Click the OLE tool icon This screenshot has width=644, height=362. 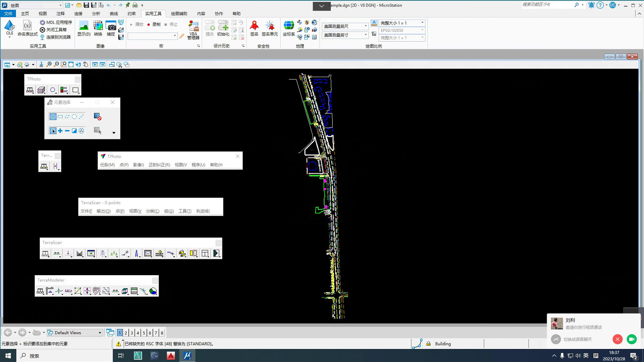pyautogui.click(x=9, y=28)
